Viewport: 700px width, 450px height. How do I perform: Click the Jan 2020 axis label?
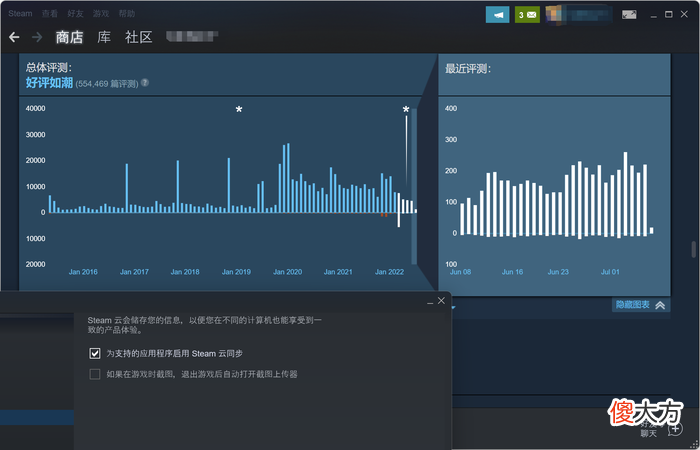288,272
